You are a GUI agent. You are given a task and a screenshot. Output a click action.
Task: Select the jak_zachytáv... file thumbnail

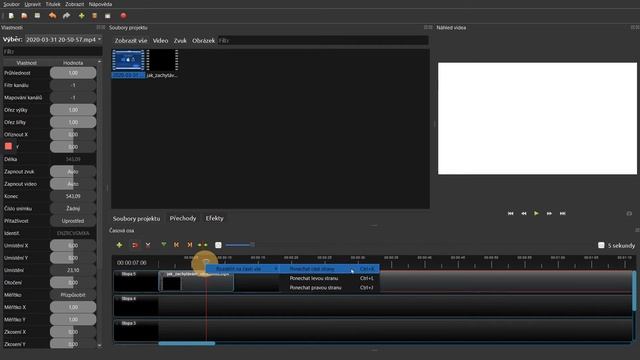(162, 64)
